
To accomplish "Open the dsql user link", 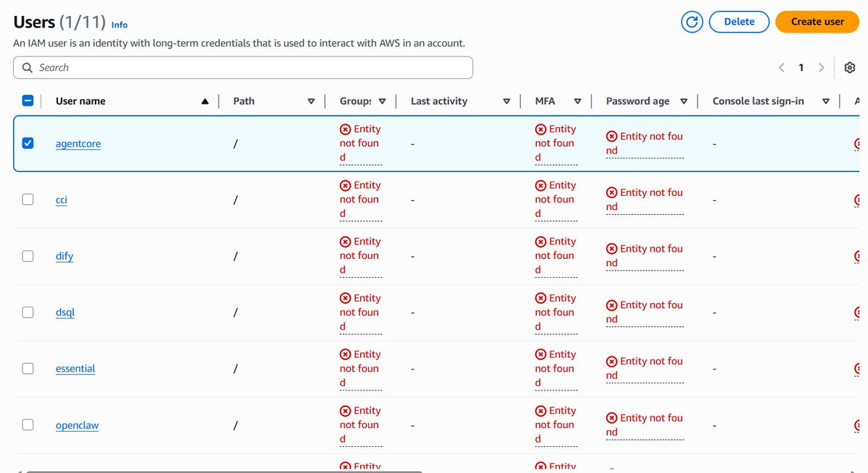I will [65, 312].
